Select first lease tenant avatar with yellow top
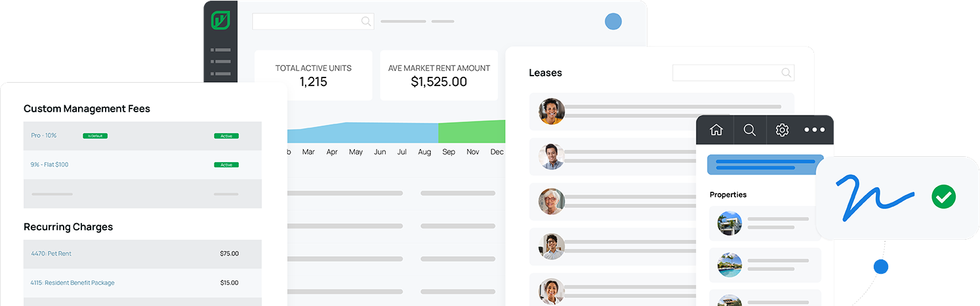This screenshot has height=306, width=980. pos(552,111)
